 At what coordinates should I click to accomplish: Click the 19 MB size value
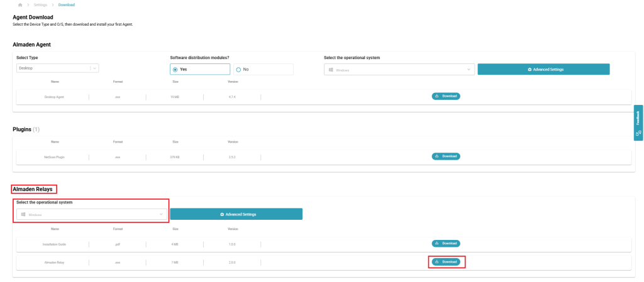[x=175, y=97]
